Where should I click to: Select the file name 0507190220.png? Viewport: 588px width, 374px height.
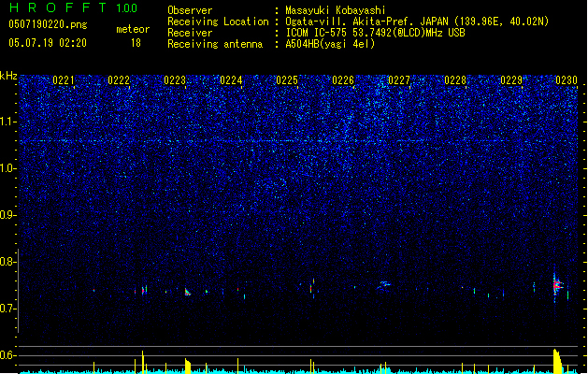[48, 24]
